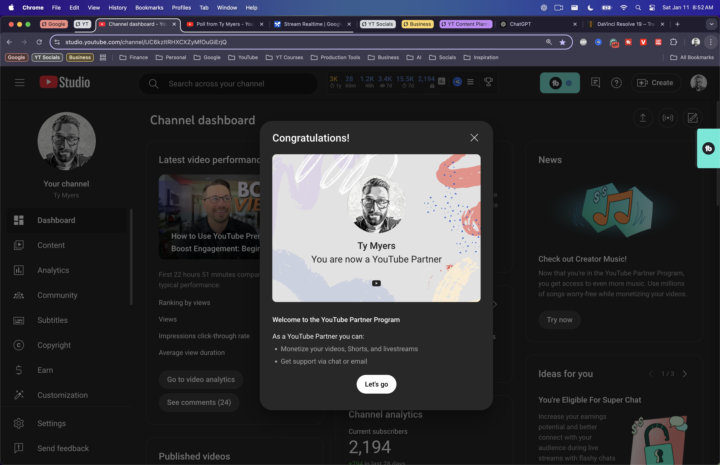Image resolution: width=720 pixels, height=465 pixels.
Task: Open Subtitles in the sidebar
Action: click(67, 320)
